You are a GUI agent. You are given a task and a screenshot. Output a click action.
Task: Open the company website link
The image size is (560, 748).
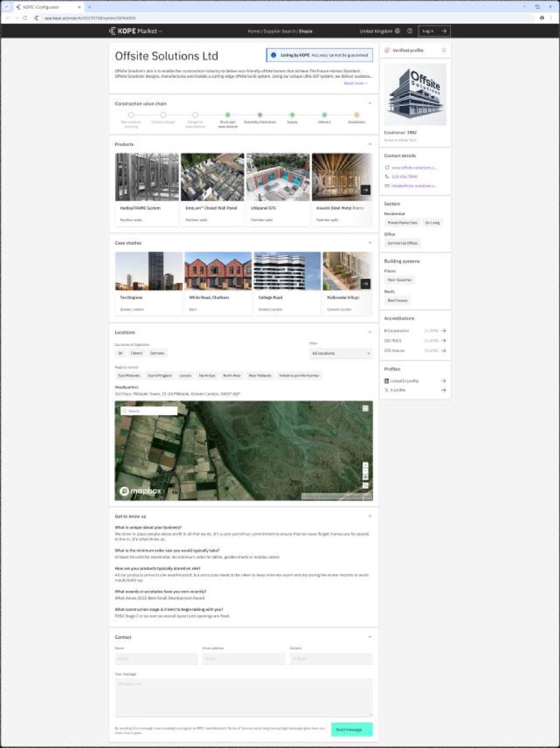[414, 168]
